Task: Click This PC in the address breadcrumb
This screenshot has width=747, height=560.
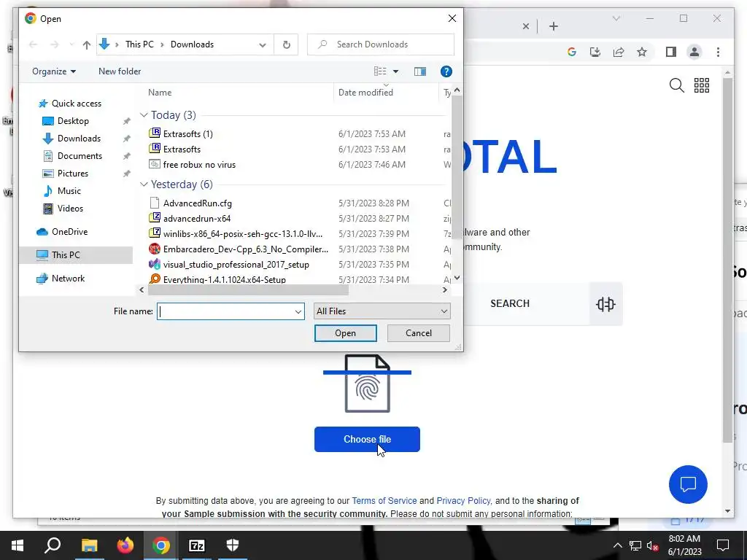Action: tap(139, 44)
